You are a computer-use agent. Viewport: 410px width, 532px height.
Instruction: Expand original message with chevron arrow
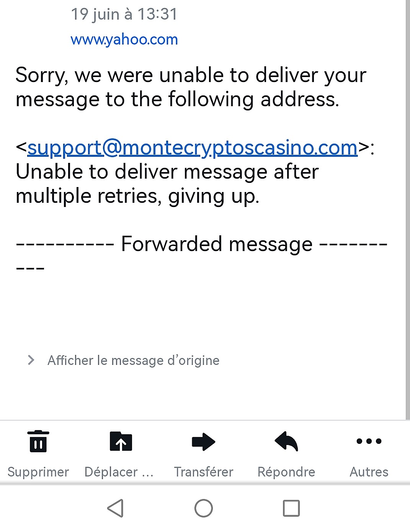click(x=31, y=360)
